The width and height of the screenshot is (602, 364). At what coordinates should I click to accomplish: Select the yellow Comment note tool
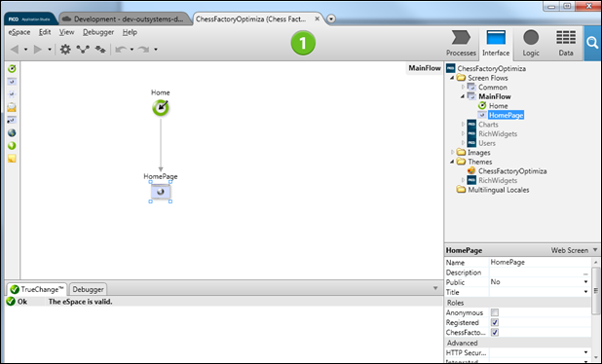tap(12, 158)
